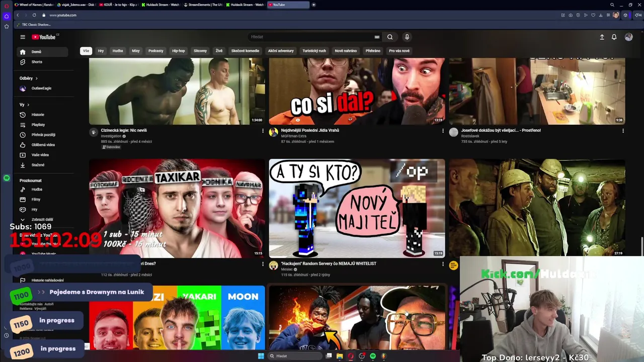The image size is (644, 362).
Task: Open the Cizinecká legie: Nic nevíš title
Action: 124,130
